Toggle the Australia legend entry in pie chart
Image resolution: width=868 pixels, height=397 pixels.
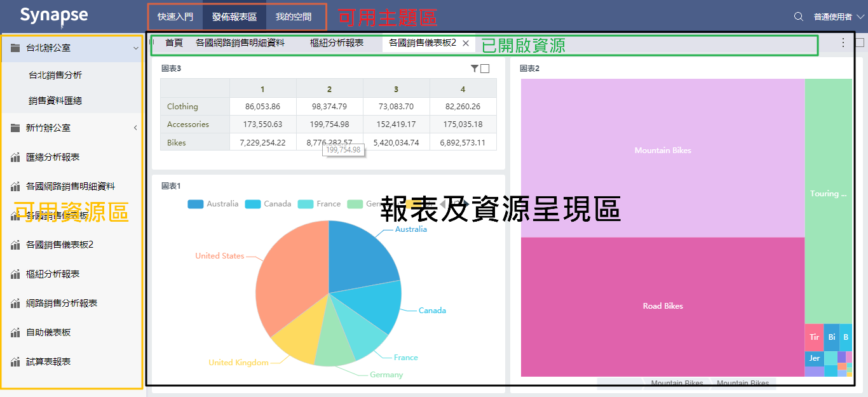[213, 204]
